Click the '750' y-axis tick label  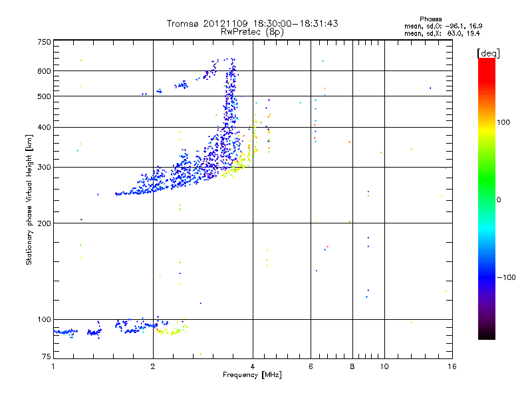tap(44, 42)
